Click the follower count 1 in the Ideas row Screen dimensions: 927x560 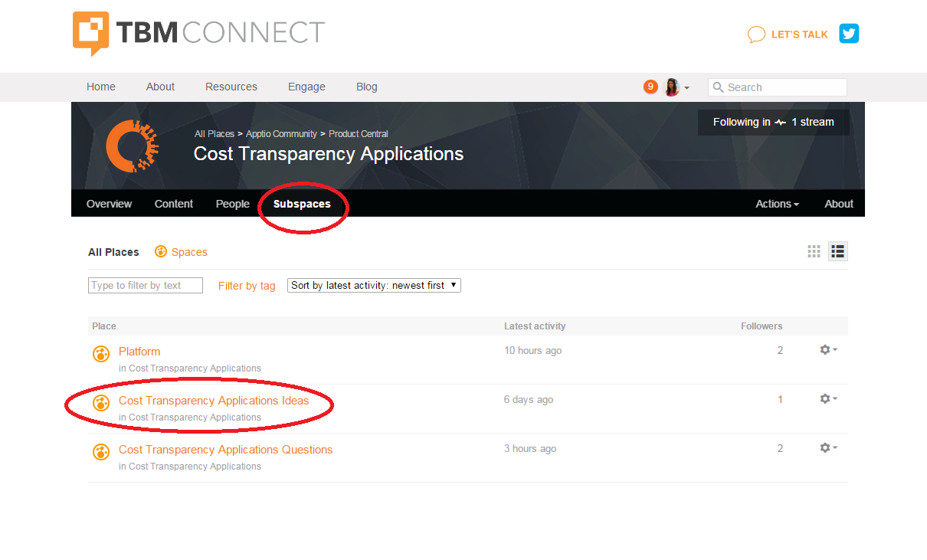781,399
